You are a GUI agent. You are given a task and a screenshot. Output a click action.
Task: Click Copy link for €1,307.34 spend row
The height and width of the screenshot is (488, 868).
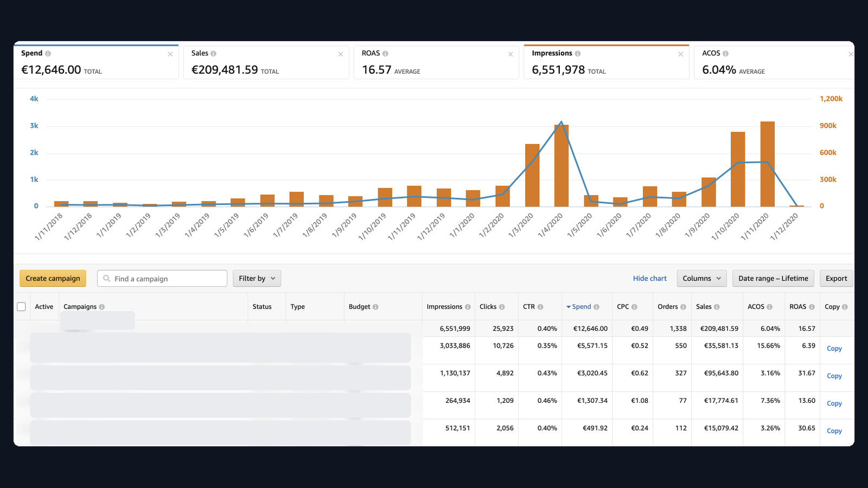point(834,403)
